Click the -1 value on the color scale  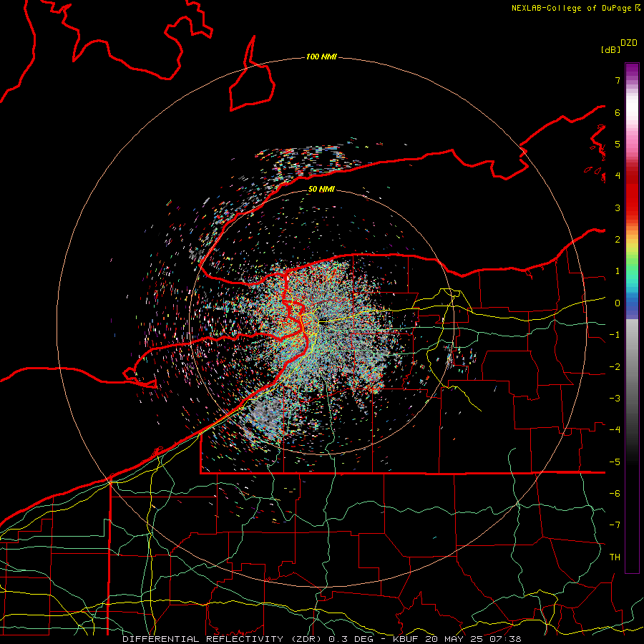click(615, 335)
